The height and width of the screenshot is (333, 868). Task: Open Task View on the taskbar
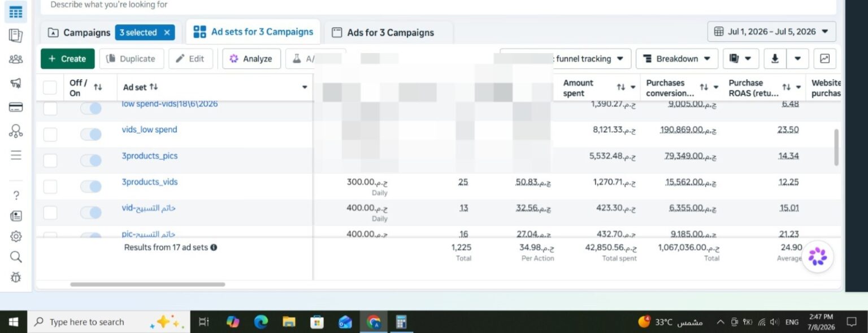point(203,322)
